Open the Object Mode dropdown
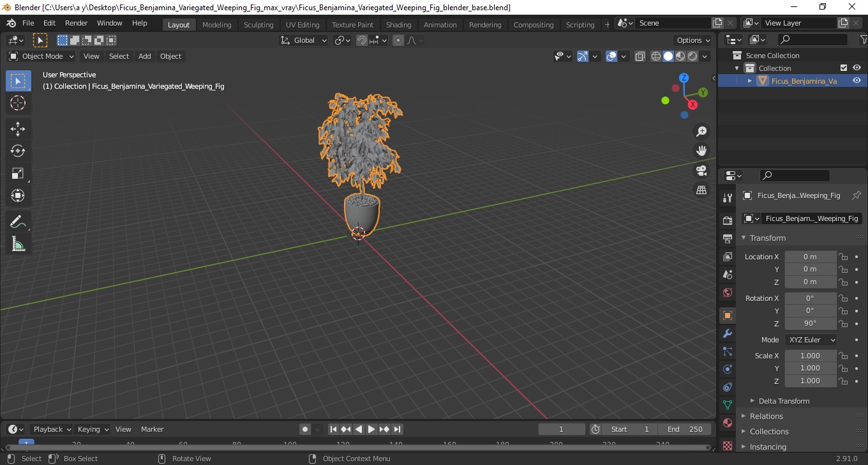The image size is (868, 465). click(41, 56)
